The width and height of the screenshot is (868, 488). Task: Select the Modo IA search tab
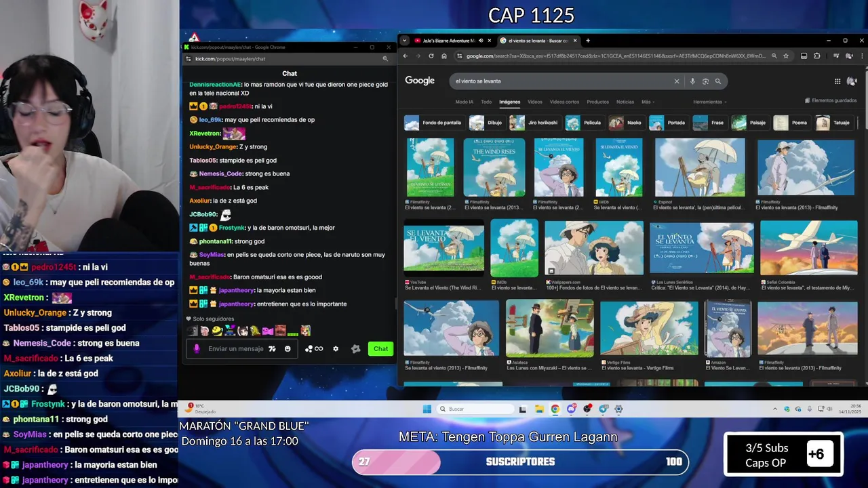465,102
